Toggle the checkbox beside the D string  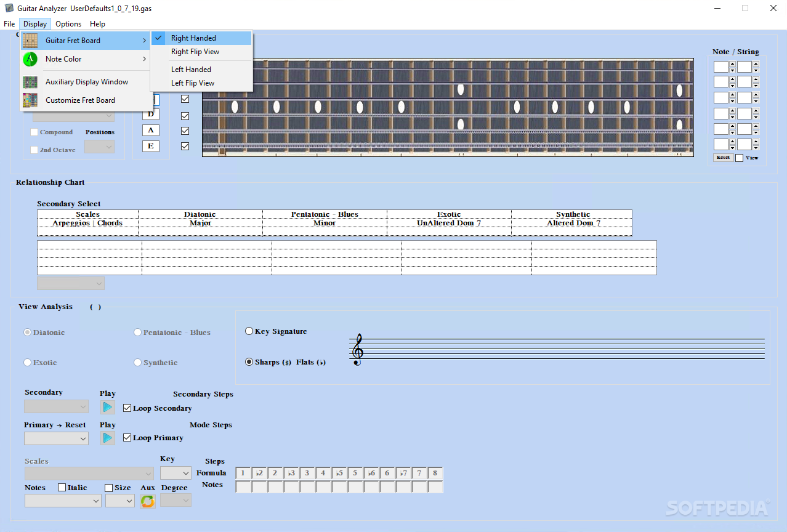coord(185,116)
